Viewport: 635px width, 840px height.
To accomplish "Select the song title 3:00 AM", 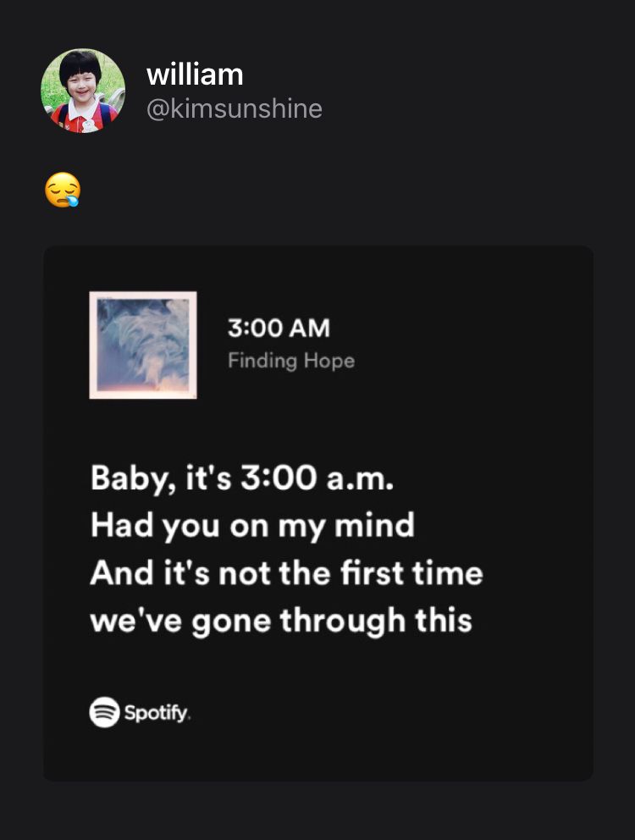I will 279,327.
